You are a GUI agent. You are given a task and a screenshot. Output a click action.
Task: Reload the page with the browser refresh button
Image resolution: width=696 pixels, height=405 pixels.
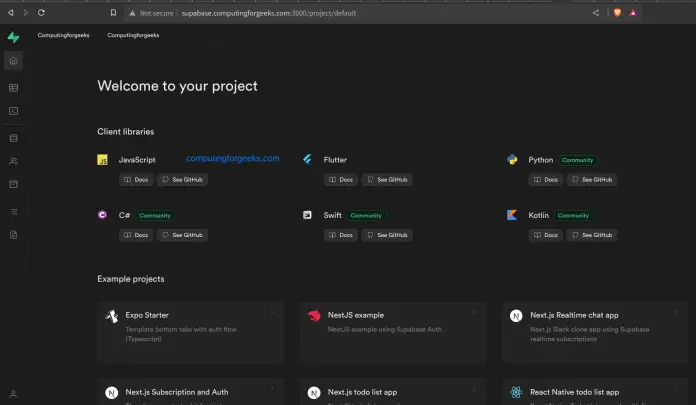(41, 13)
